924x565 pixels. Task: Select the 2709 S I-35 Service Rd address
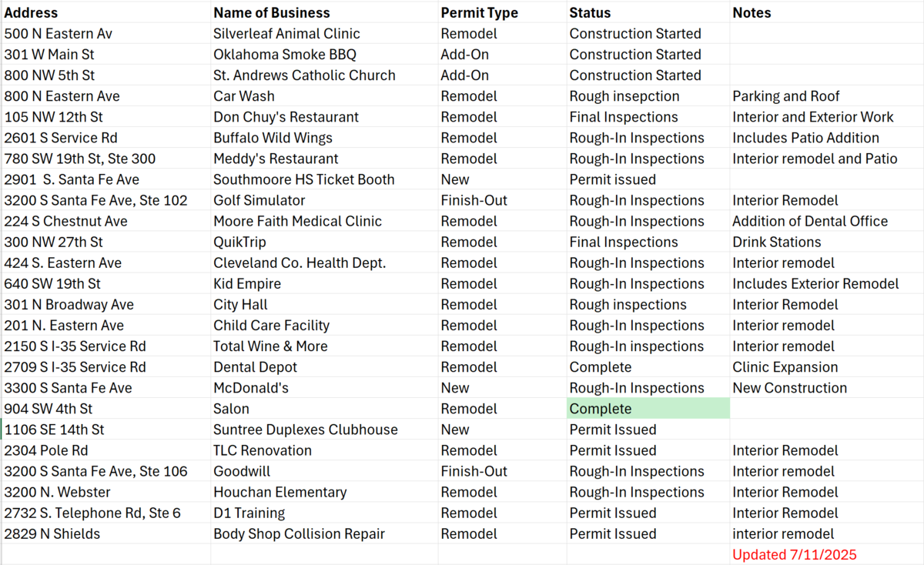[105, 367]
